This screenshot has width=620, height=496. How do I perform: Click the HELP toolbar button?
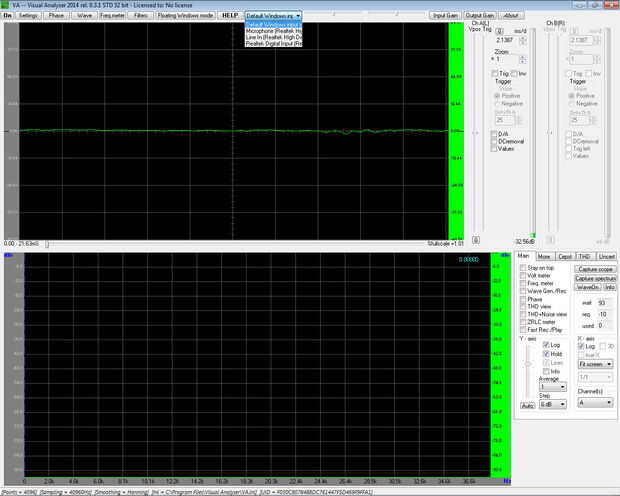(230, 16)
